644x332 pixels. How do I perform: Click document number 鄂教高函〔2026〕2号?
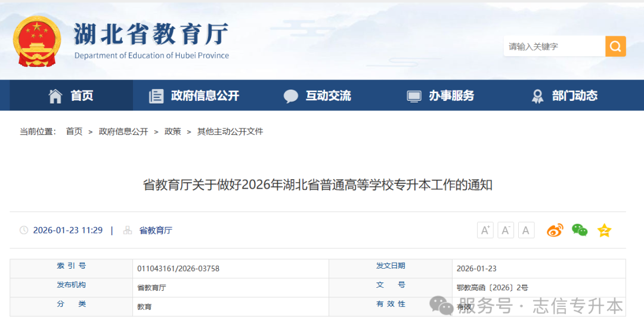493,288
